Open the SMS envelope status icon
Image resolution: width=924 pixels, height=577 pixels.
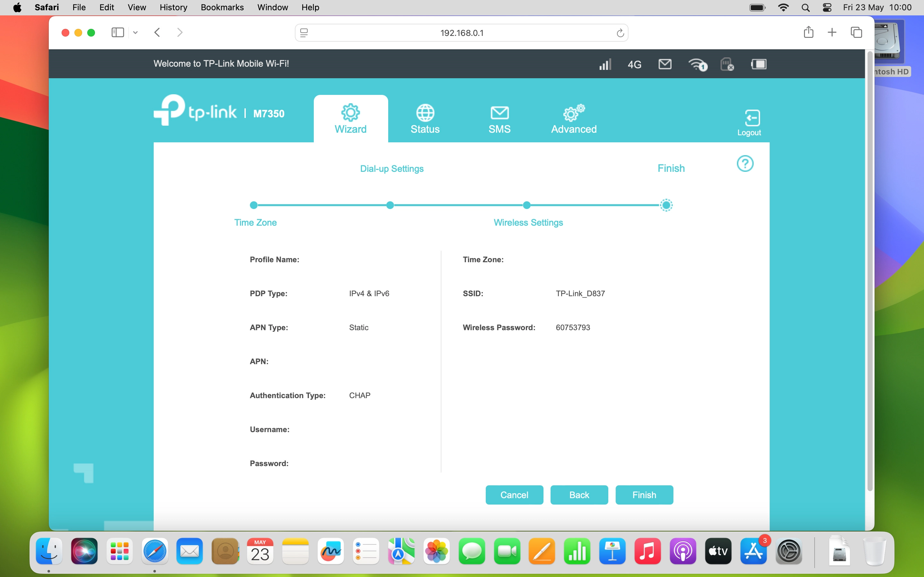point(665,64)
